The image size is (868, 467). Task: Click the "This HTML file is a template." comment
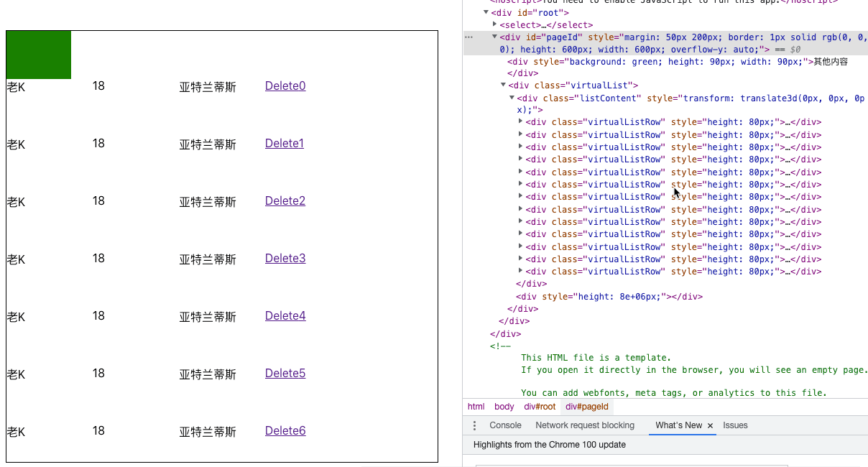click(x=596, y=358)
